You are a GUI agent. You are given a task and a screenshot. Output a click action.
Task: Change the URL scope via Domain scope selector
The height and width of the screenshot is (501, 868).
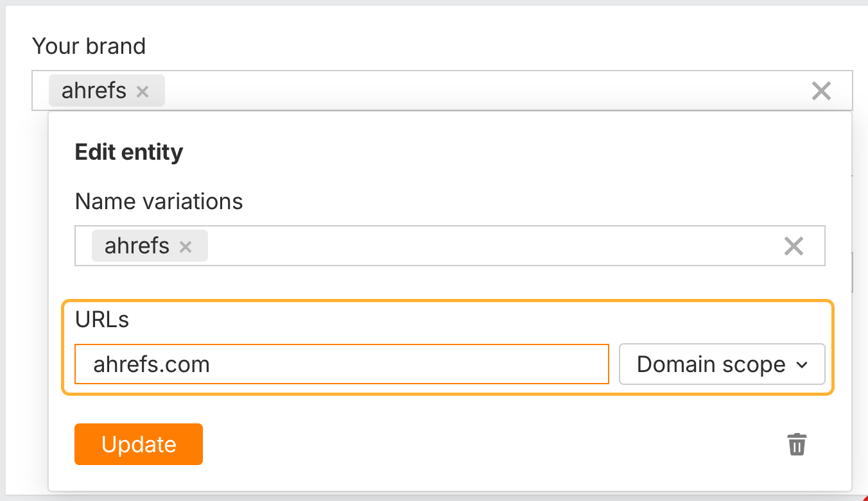pos(721,364)
